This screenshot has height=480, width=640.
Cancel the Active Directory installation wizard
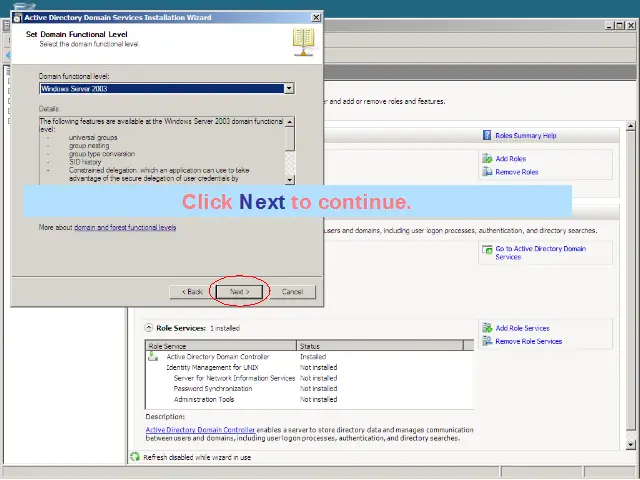tap(292, 291)
